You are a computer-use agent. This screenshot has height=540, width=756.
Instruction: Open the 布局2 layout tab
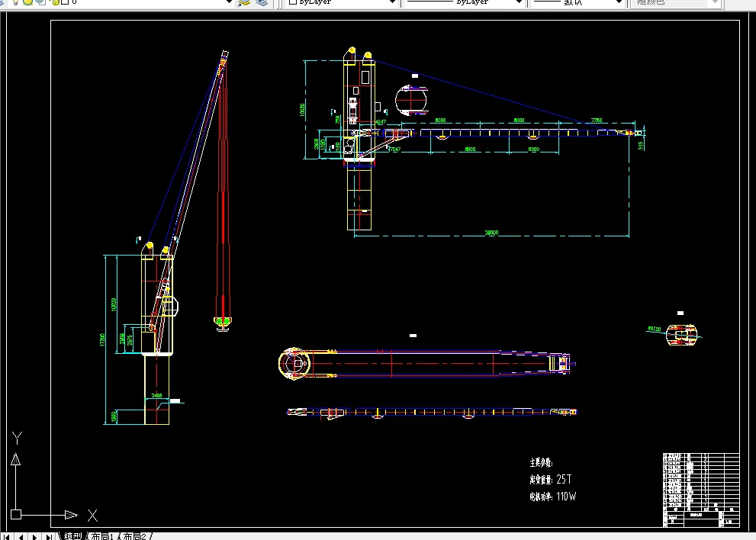click(134, 536)
